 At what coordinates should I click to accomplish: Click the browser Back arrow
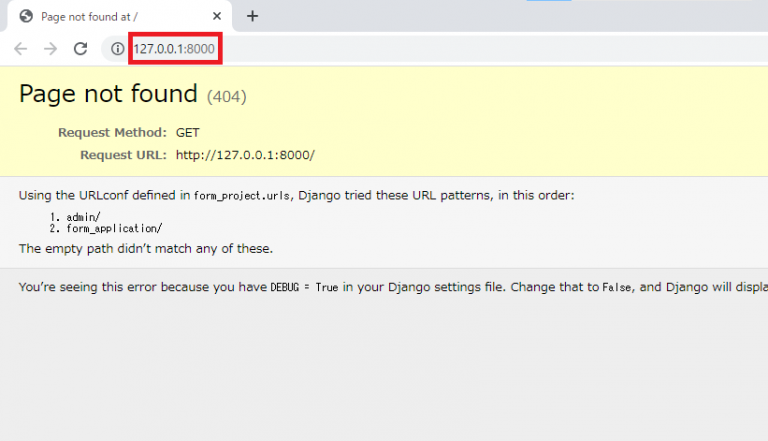click(x=20, y=49)
